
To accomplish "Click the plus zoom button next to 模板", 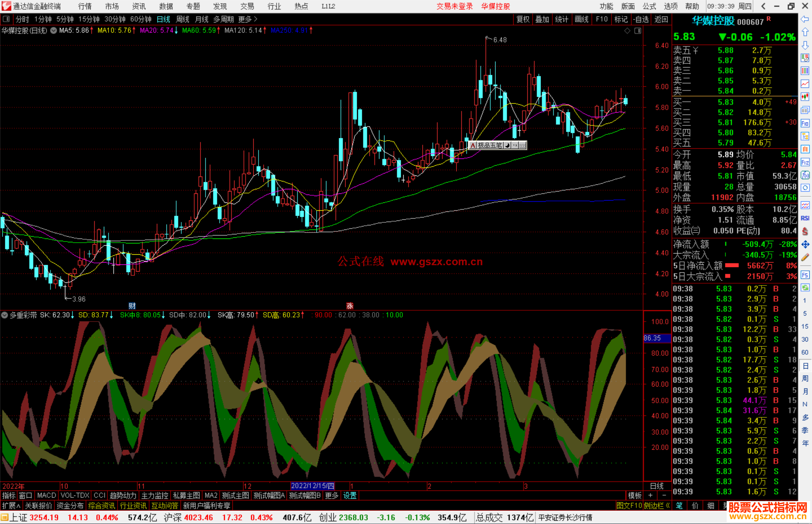I will 650,495.
